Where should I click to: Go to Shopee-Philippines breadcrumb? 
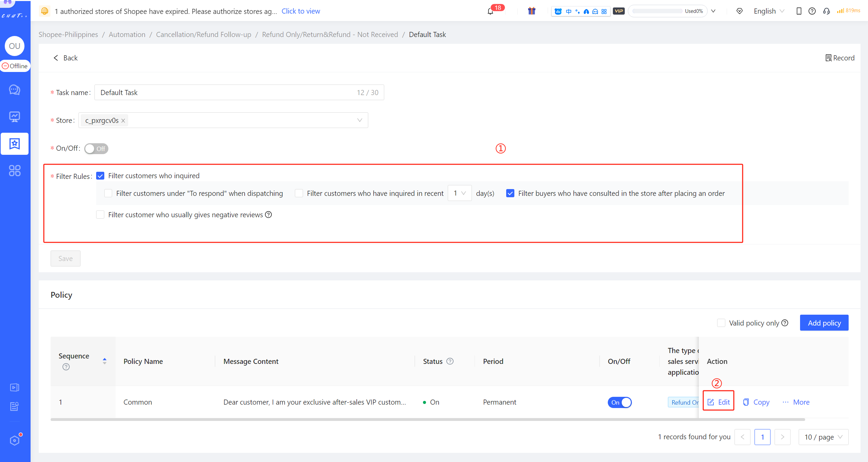pos(68,34)
